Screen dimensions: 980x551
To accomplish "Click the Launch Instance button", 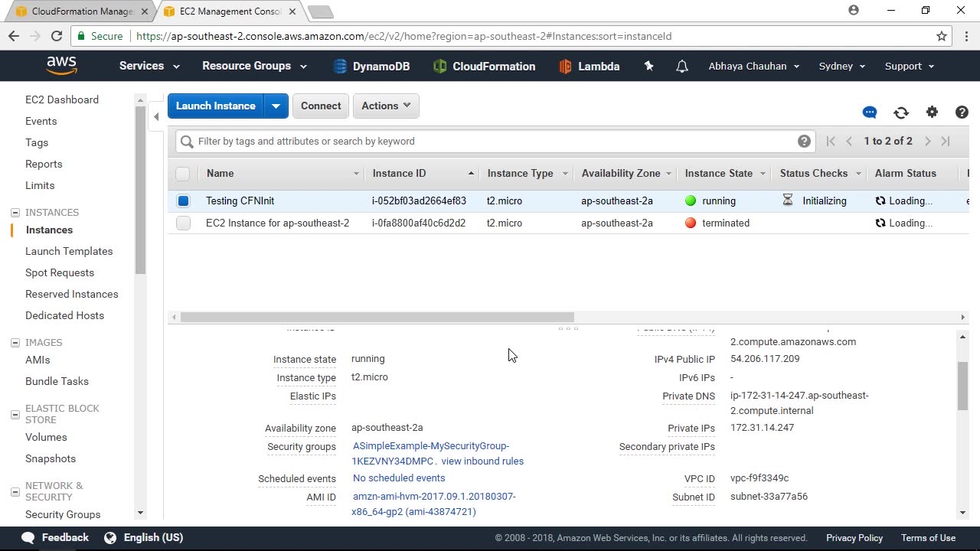I will coord(216,106).
